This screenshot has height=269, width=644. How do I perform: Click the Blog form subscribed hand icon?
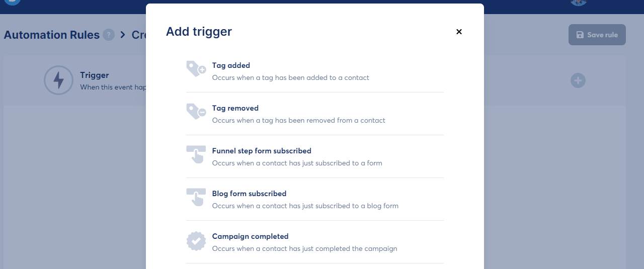[196, 197]
